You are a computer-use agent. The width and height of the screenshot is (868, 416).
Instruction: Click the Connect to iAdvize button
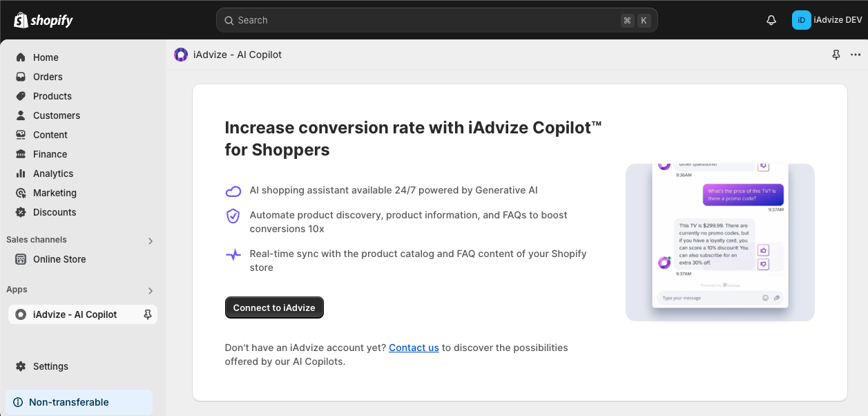tap(274, 308)
